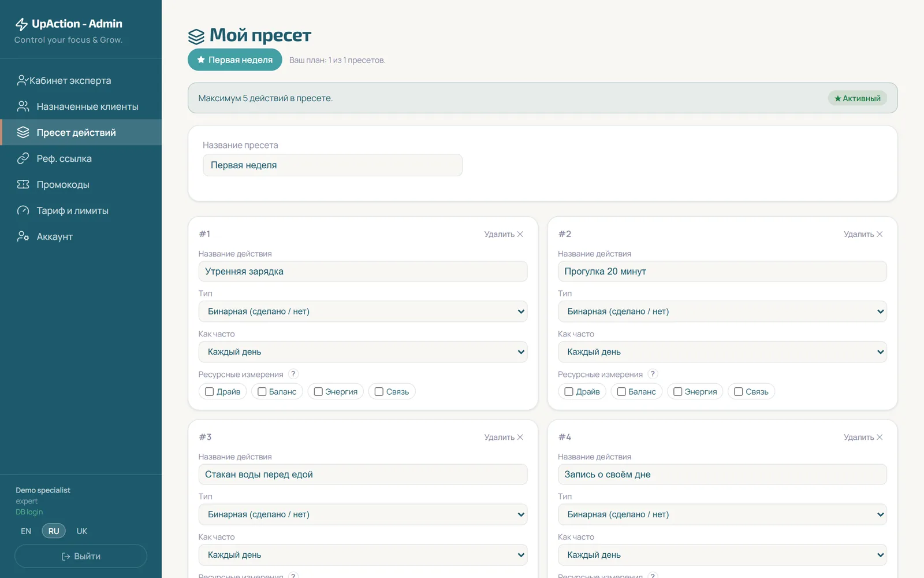Image resolution: width=924 pixels, height=578 pixels.
Task: Open the Как часто dropdown in action #1
Action: [x=363, y=352]
